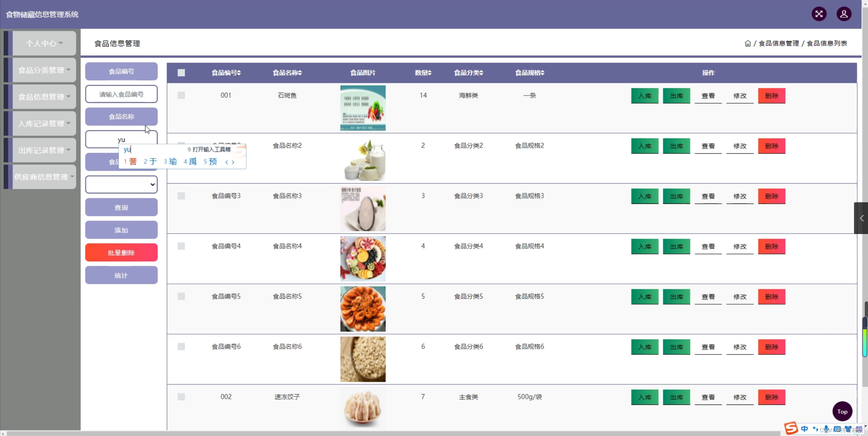This screenshot has width=868, height=436.
Task: Click the 查询 search button
Action: coord(121,207)
